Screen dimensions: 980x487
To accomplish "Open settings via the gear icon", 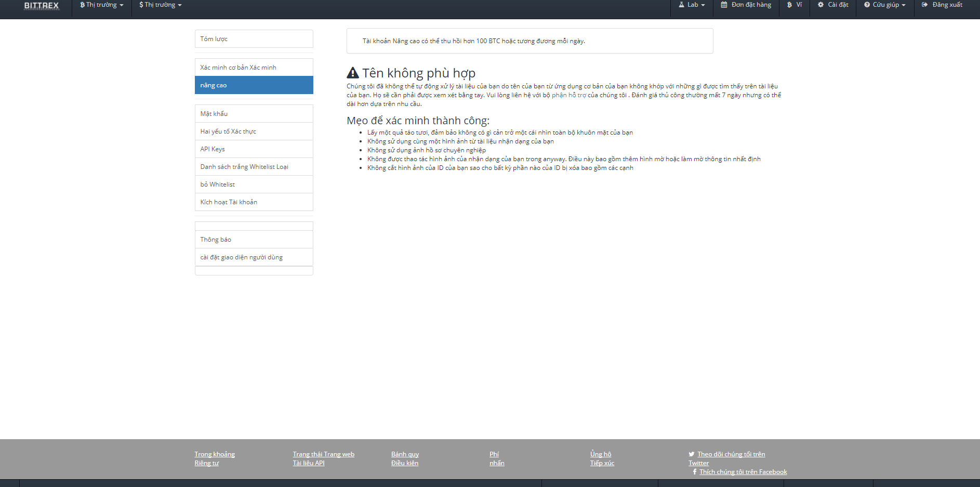I will [820, 5].
